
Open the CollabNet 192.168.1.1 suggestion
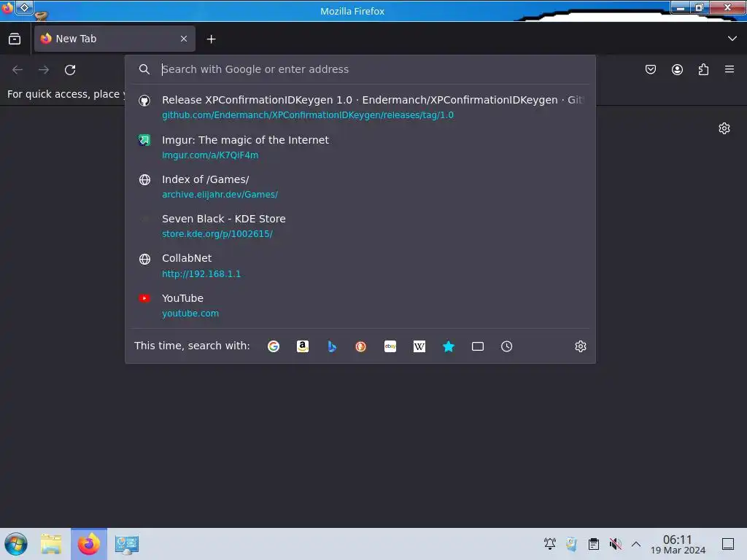tap(360, 265)
